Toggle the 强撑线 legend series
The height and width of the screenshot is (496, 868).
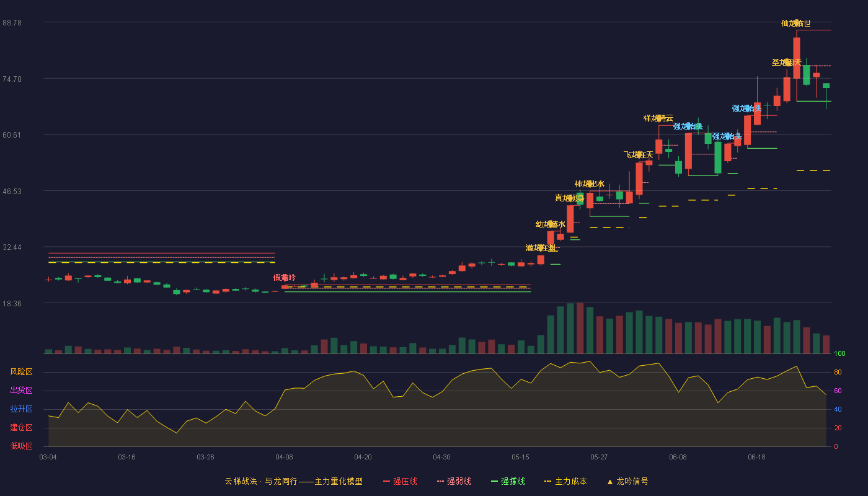coord(508,481)
